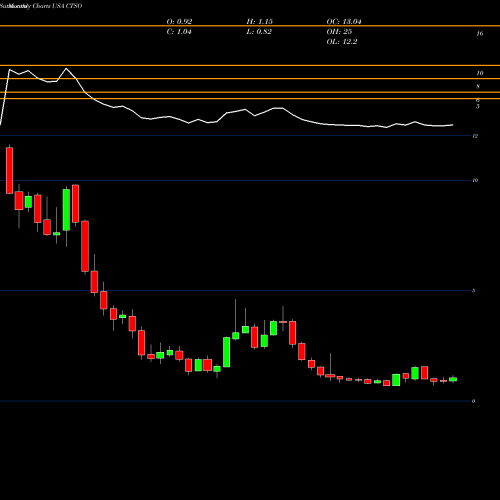
Task: Click the 'Charts USA CTSO' title text
Action: tap(57, 6)
